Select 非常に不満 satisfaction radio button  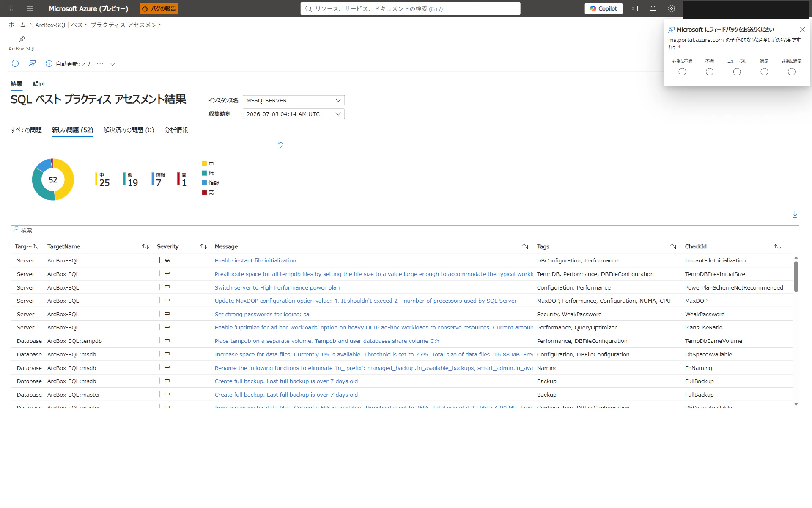click(682, 72)
